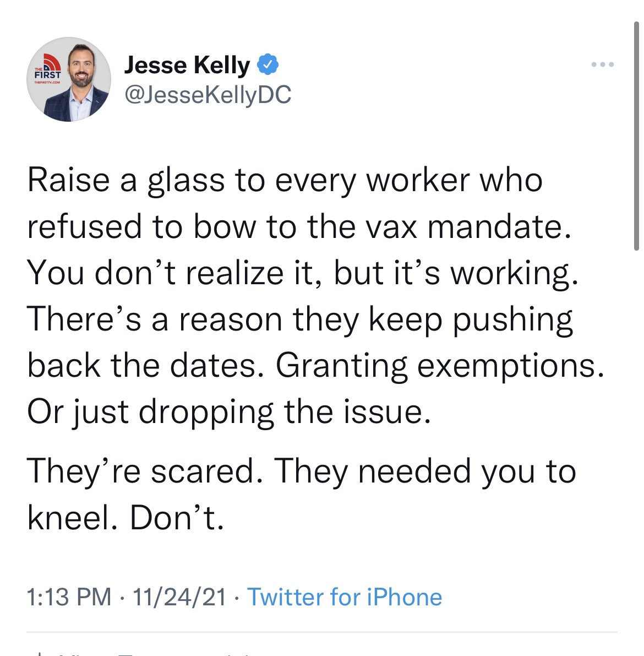Click The First logo in avatar
The width and height of the screenshot is (644, 656).
click(x=48, y=69)
